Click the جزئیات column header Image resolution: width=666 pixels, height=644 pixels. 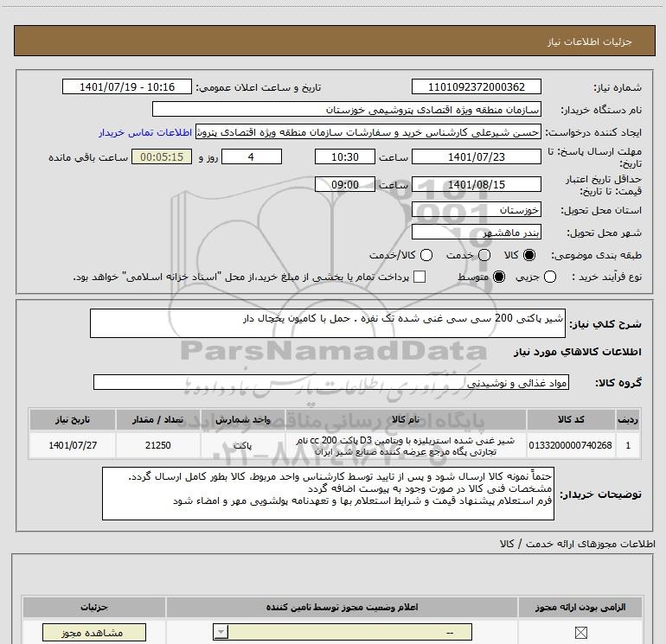click(94, 608)
